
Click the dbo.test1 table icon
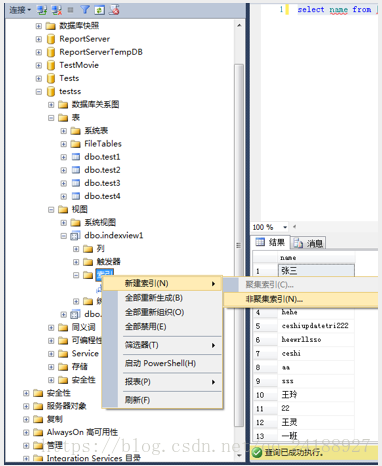coord(76,157)
